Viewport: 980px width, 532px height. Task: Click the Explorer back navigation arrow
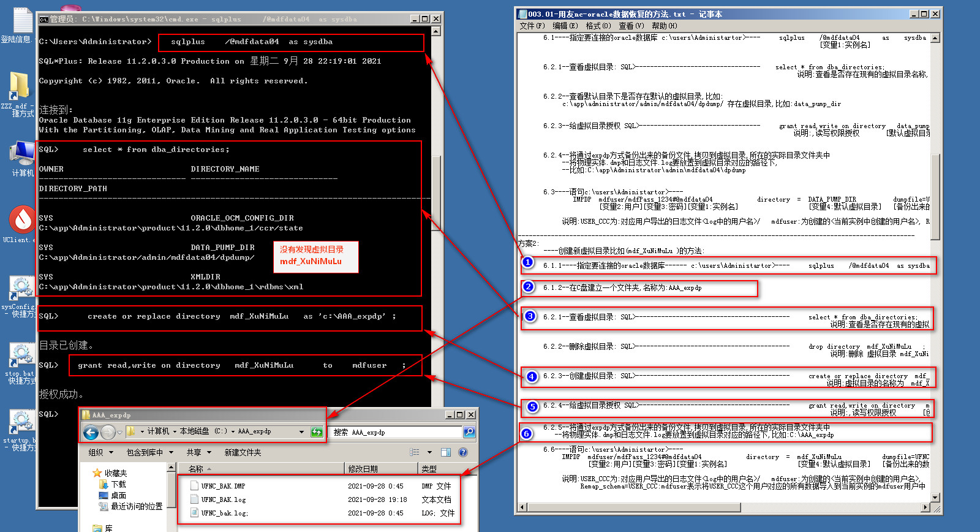pyautogui.click(x=91, y=433)
